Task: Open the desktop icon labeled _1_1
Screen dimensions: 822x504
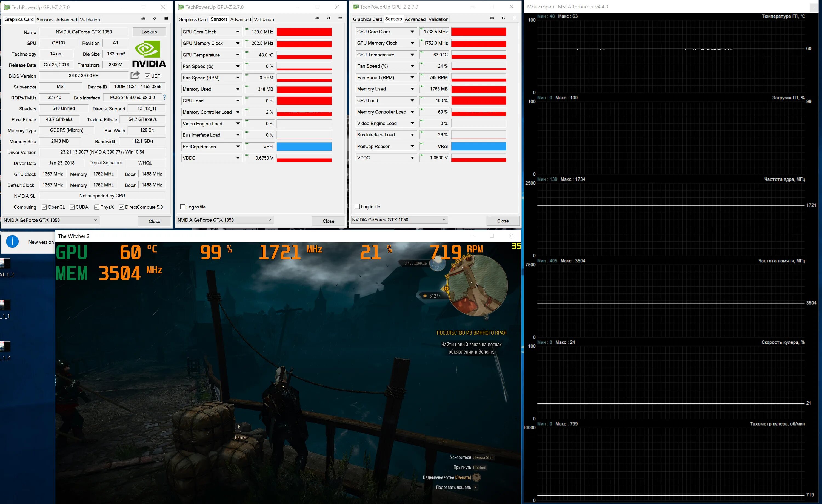Action: click(5, 309)
